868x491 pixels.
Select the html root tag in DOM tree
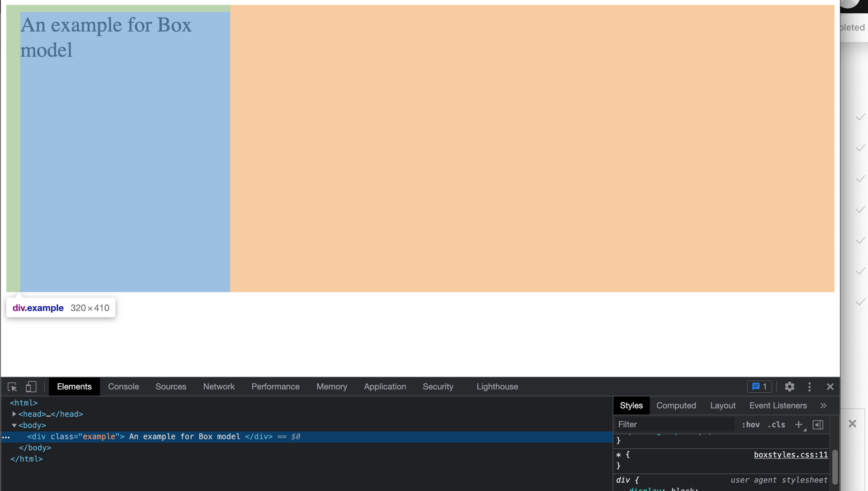tap(24, 403)
